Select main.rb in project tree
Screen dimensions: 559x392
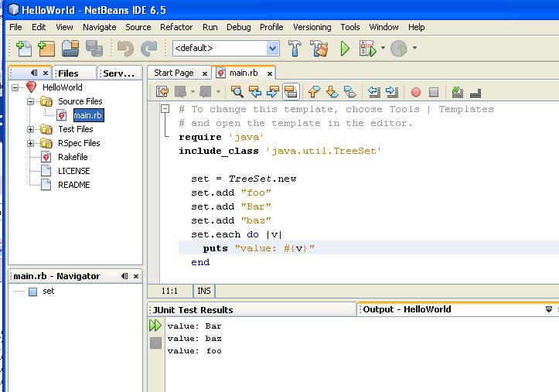tap(88, 115)
